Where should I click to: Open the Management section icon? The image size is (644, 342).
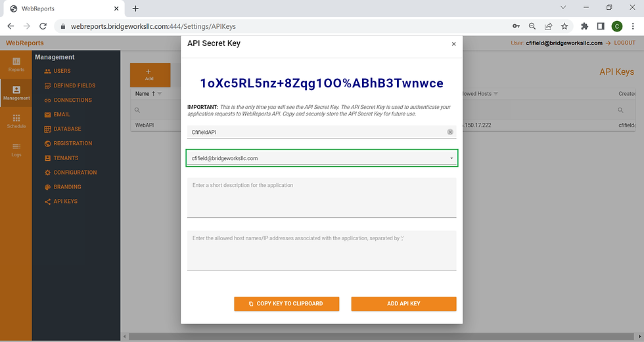coord(16,93)
